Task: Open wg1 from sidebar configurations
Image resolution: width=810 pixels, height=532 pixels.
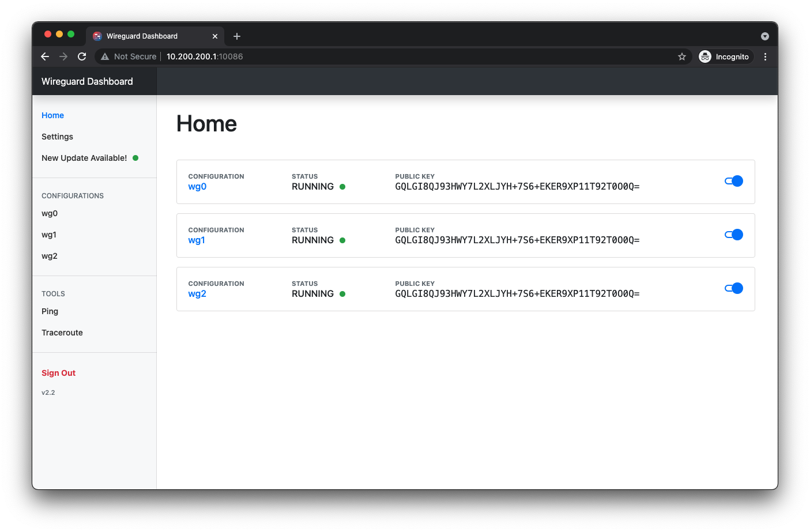Action: click(x=49, y=235)
